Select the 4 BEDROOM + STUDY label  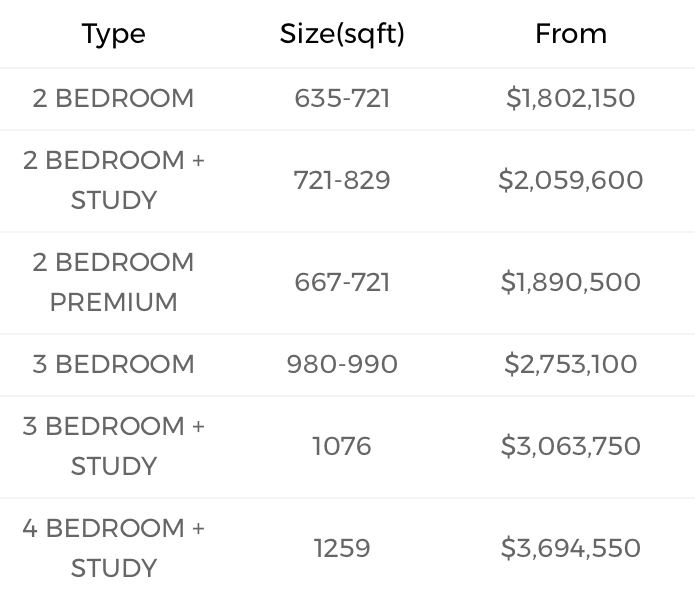[113, 548]
